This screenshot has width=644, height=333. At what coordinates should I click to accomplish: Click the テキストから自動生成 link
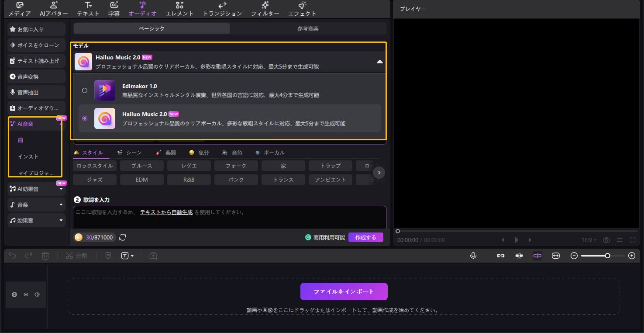[x=166, y=212]
